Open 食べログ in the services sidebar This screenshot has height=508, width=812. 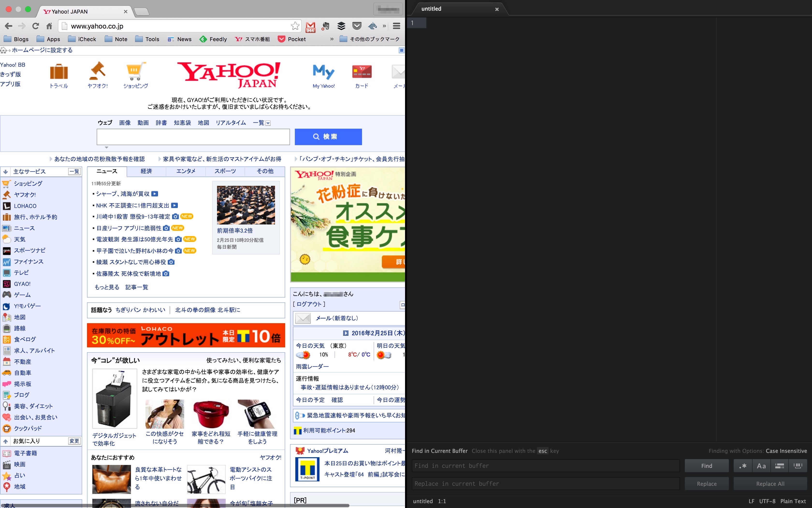click(25, 339)
